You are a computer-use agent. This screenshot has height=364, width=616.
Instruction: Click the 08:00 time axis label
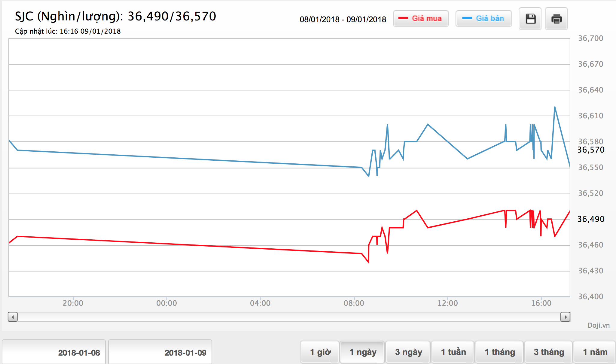354,303
